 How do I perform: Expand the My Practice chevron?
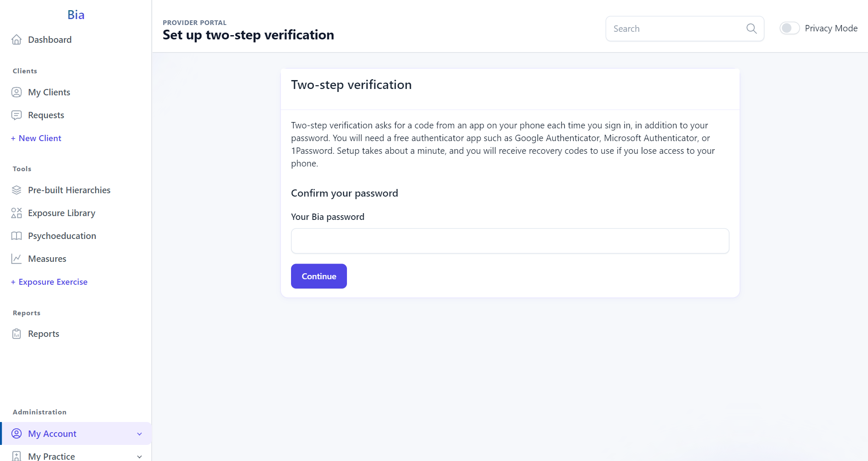[x=139, y=456]
